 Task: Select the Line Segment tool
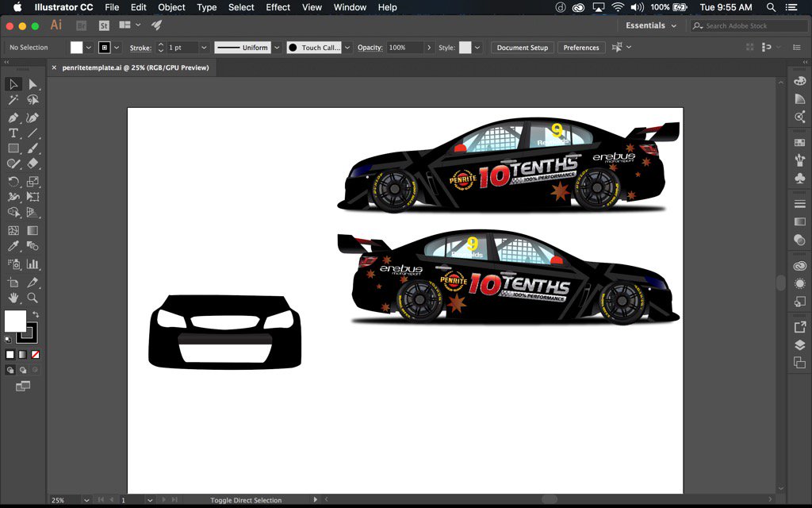click(x=33, y=133)
